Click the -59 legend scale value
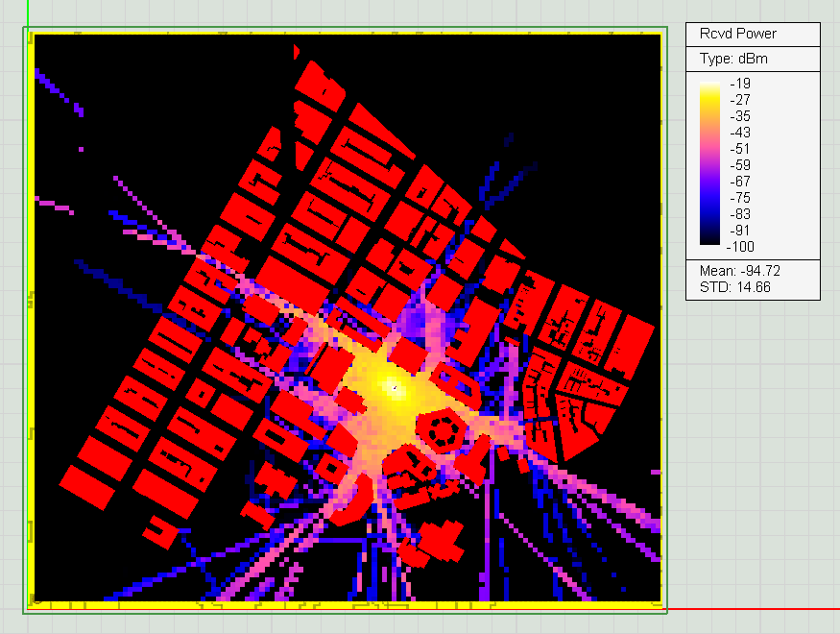 point(740,165)
